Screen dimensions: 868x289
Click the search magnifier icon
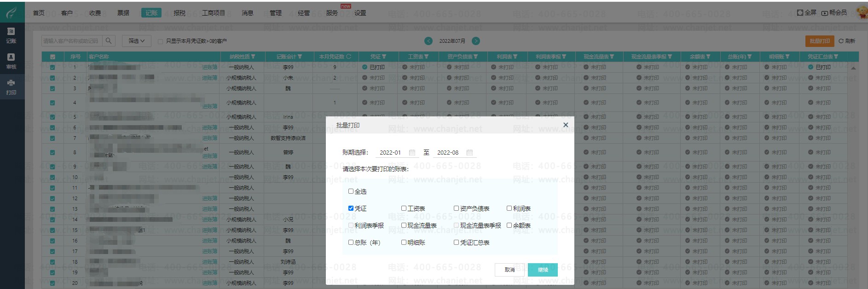(109, 41)
